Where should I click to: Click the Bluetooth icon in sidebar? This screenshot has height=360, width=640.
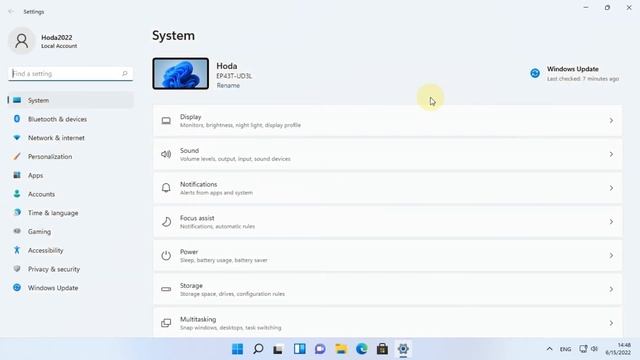pos(17,119)
